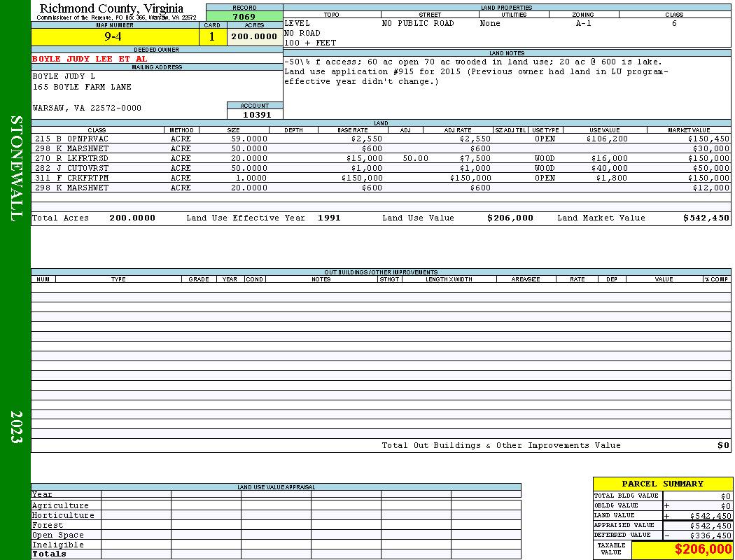Click the LAND USE VALUE APPRAISAL header
Image resolution: width=735 pixels, height=560 pixels.
pos(276,487)
